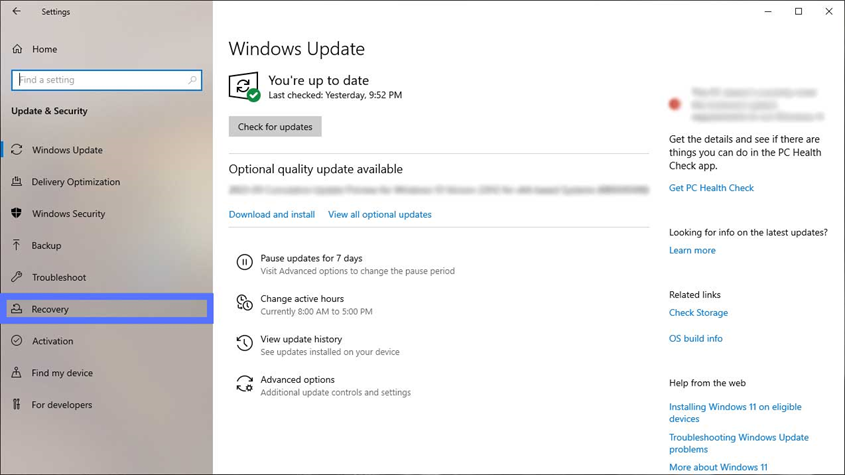Open Change active hours
This screenshot has height=475, width=845.
pyautogui.click(x=302, y=299)
